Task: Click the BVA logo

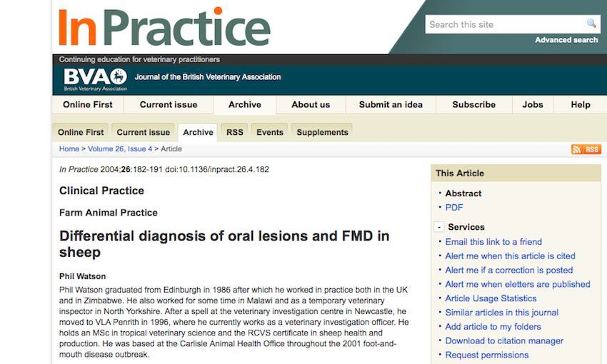Action: [x=95, y=78]
